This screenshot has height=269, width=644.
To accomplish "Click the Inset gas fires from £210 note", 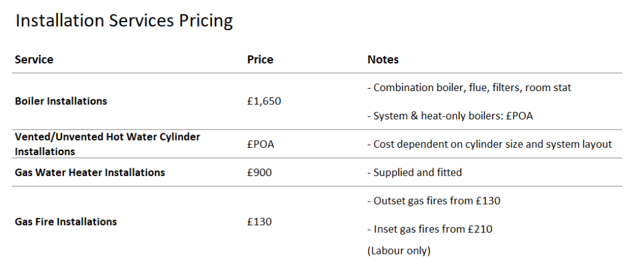I will point(430,229).
